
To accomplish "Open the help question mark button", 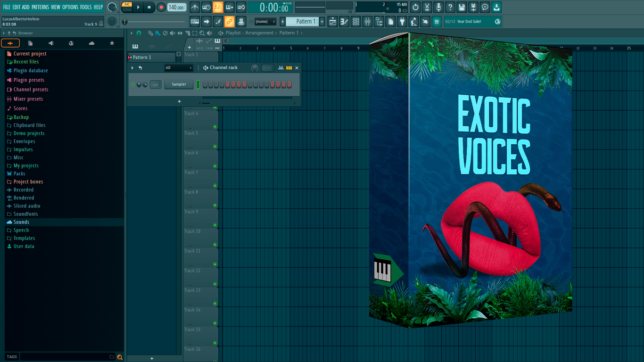I will (450, 7).
